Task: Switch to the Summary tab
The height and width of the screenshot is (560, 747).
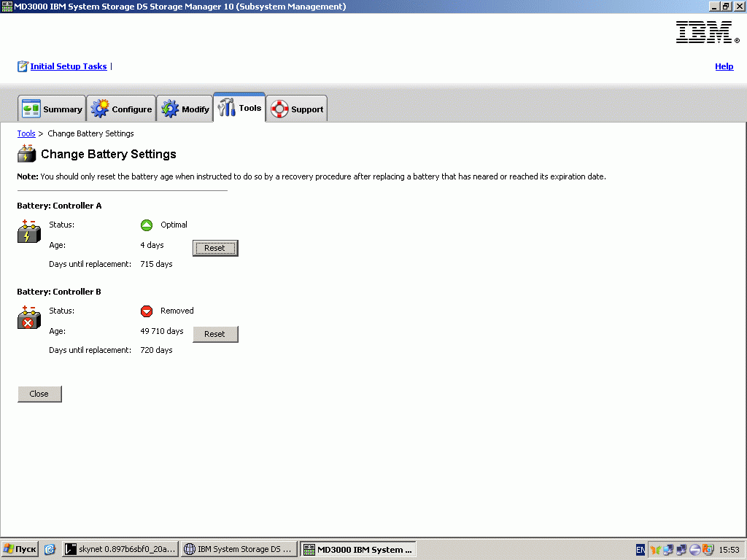Action: [52, 109]
